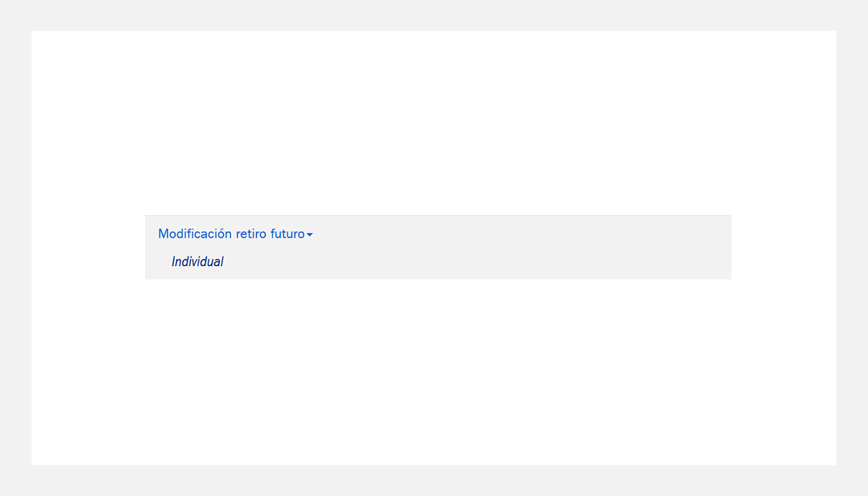Screen dimensions: 868x496
Task: Click the blank white area above the menu
Action: tap(434, 124)
